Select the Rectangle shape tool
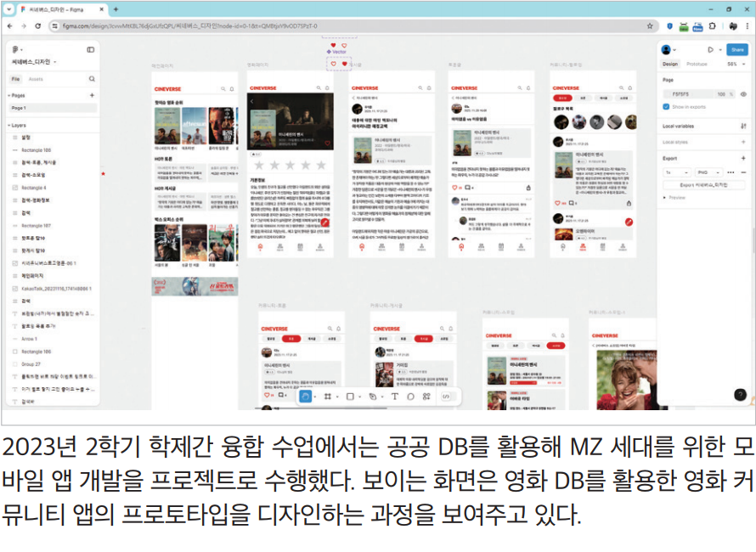Viewport: 756px width, 552px height. coord(350,397)
